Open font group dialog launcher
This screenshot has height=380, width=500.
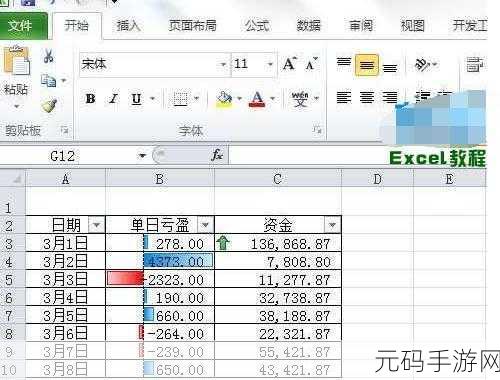pyautogui.click(x=318, y=129)
